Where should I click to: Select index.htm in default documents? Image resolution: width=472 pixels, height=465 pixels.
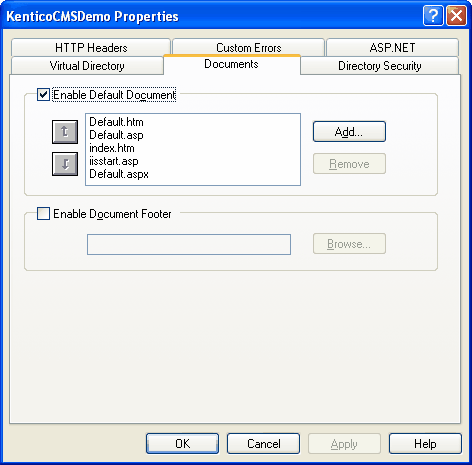click(112, 148)
